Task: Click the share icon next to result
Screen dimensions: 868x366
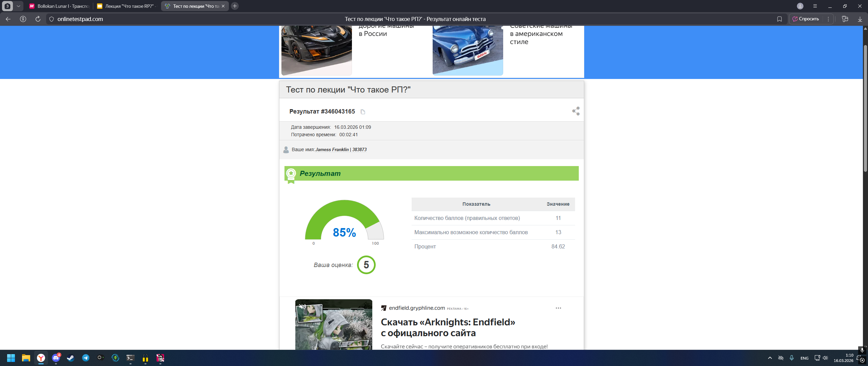Action: (x=576, y=111)
